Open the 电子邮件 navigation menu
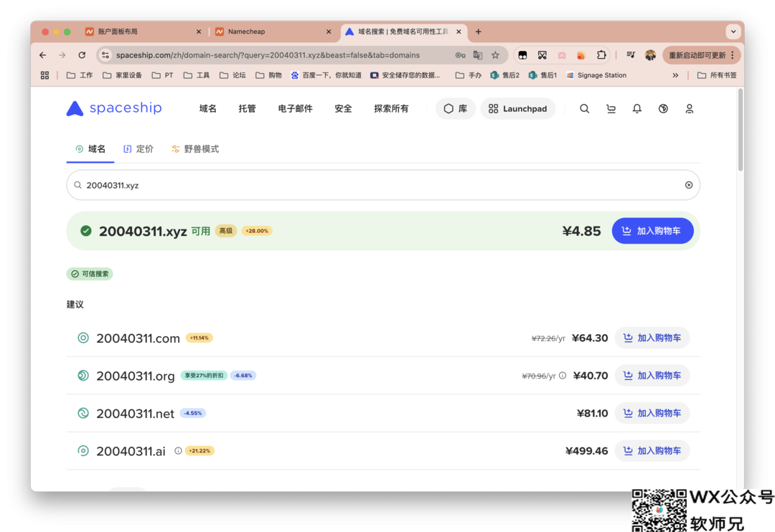Screen dimensions: 775x532 [x=296, y=109]
